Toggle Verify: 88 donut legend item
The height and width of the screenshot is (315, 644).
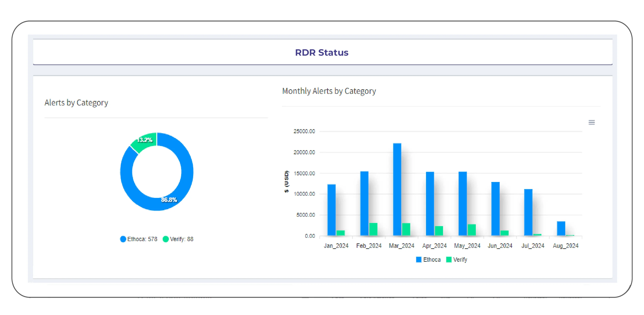tap(181, 239)
